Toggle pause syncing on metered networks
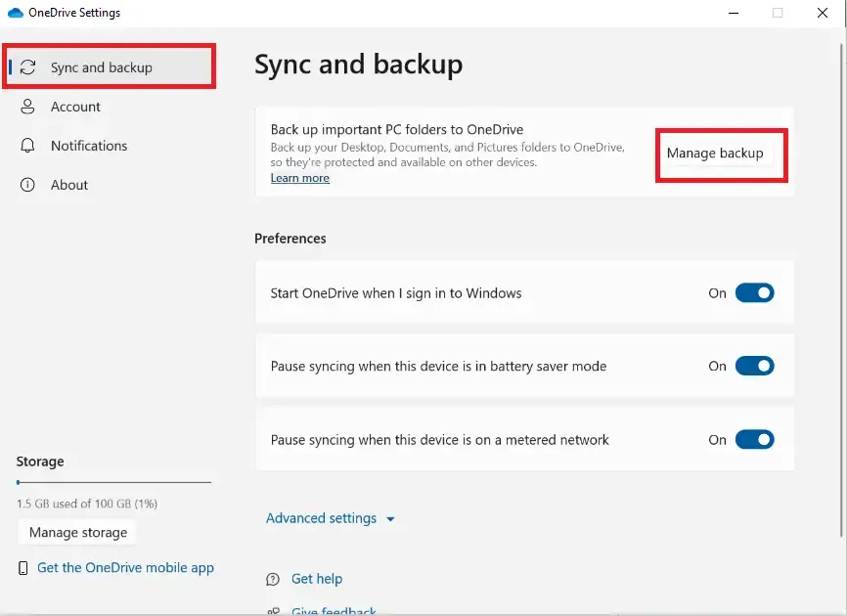The height and width of the screenshot is (616, 847). coord(754,439)
